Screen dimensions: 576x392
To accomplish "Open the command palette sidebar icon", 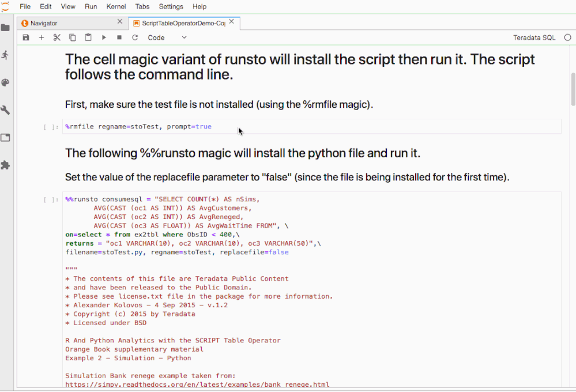I will pos(6,82).
